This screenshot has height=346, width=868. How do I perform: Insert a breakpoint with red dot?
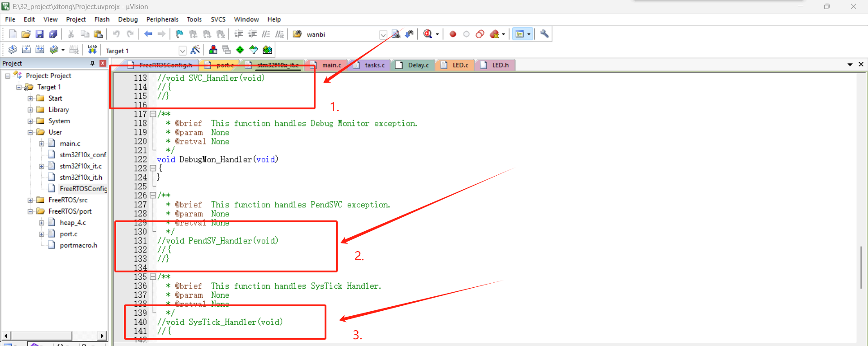(453, 34)
